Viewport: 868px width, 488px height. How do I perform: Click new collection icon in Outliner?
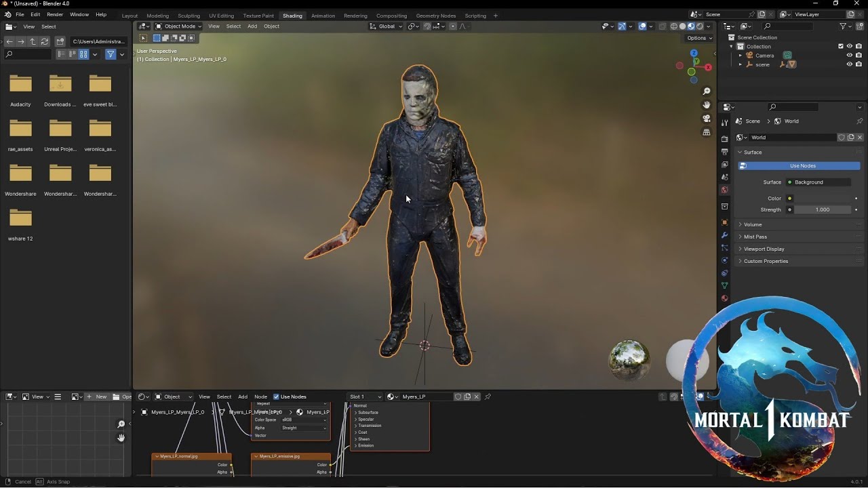pyautogui.click(x=859, y=26)
